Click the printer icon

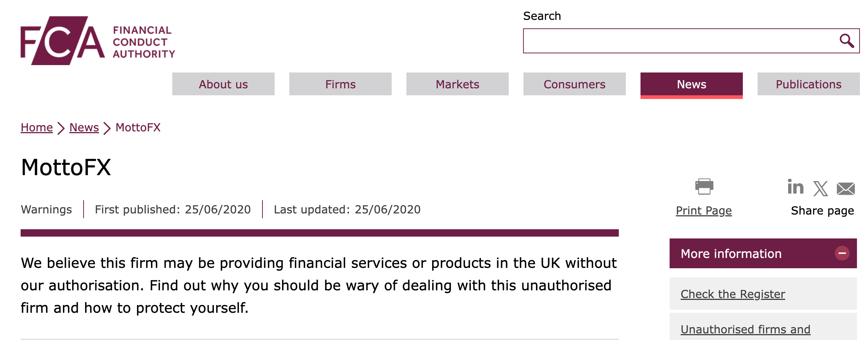click(704, 187)
